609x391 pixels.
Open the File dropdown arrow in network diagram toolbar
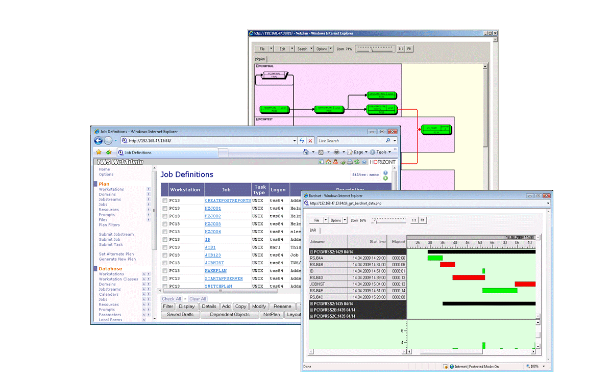coord(271,49)
